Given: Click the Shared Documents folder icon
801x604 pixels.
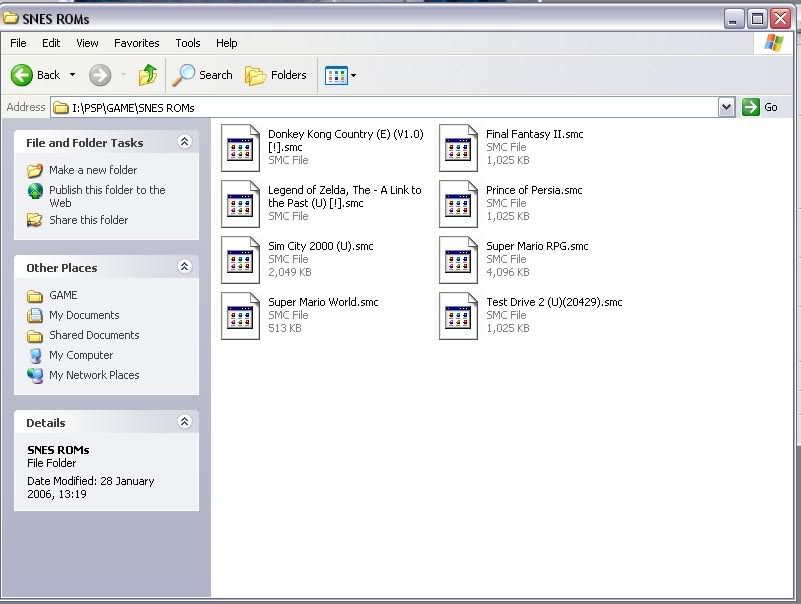Looking at the screenshot, I should click(35, 336).
